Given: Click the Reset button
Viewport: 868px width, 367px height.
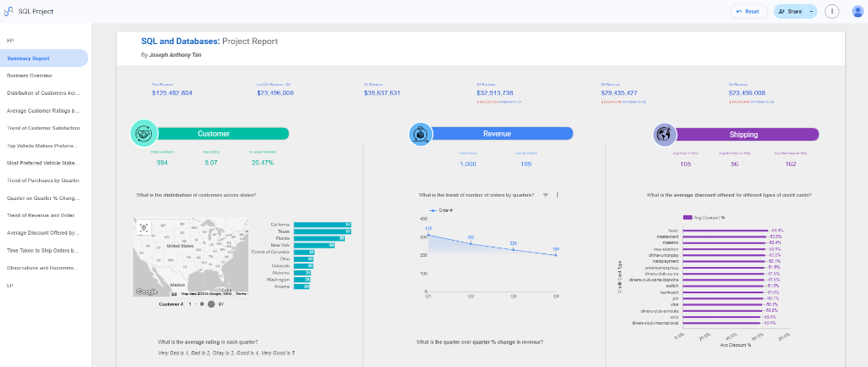Looking at the screenshot, I should tap(748, 11).
